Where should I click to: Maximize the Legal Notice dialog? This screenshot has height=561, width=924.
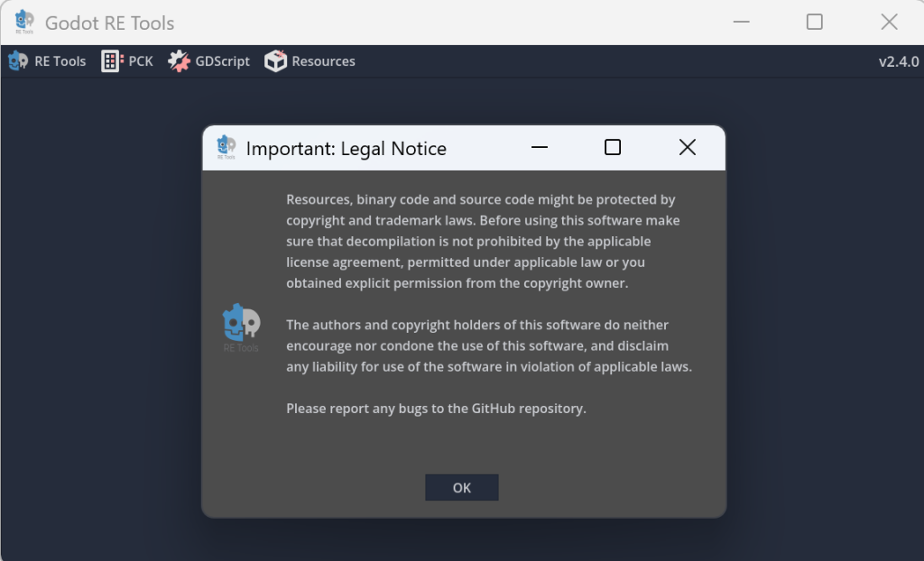[x=612, y=147]
